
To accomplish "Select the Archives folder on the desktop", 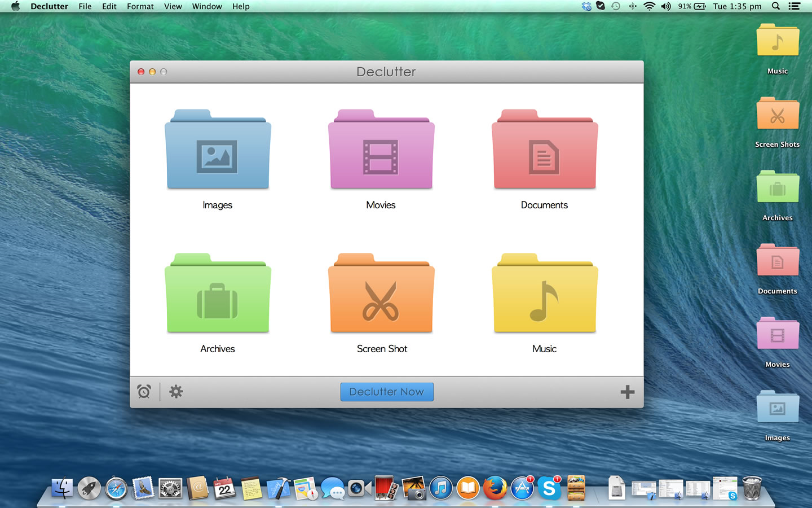I will (778, 187).
